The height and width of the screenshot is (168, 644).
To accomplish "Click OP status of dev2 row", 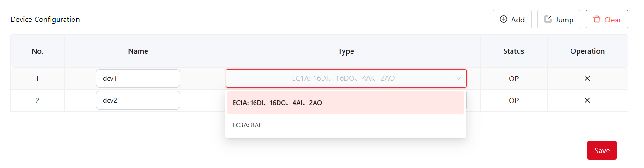I will pyautogui.click(x=514, y=100).
